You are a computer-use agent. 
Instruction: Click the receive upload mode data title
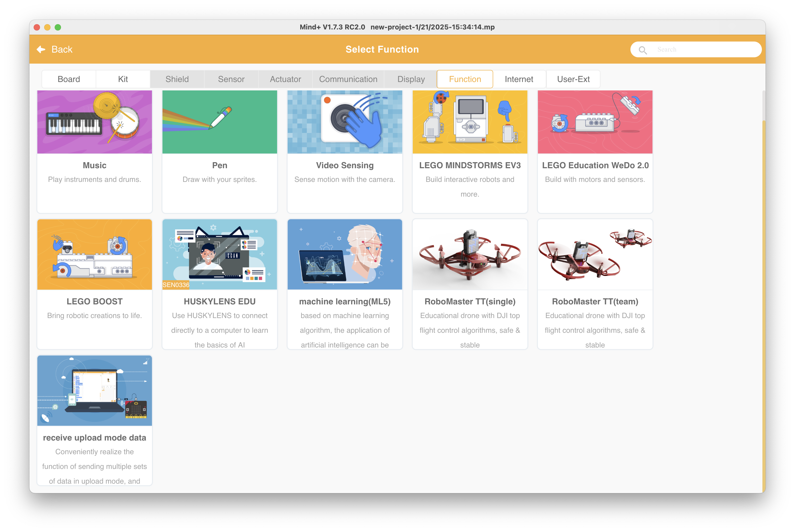tap(95, 438)
